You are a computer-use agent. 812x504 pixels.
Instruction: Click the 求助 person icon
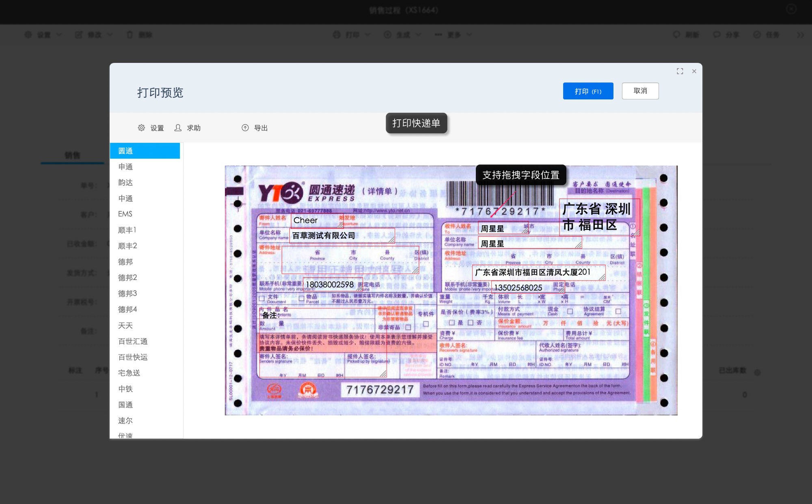[x=178, y=128]
